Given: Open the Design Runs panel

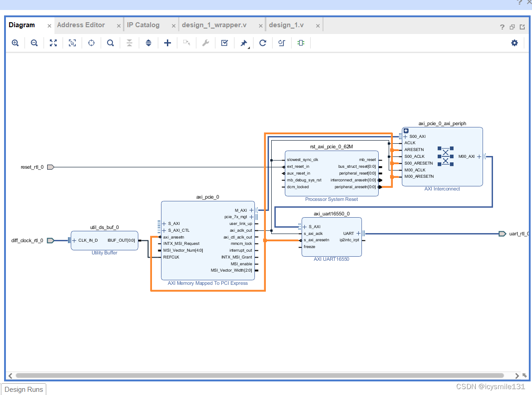Looking at the screenshot, I should tap(23, 389).
